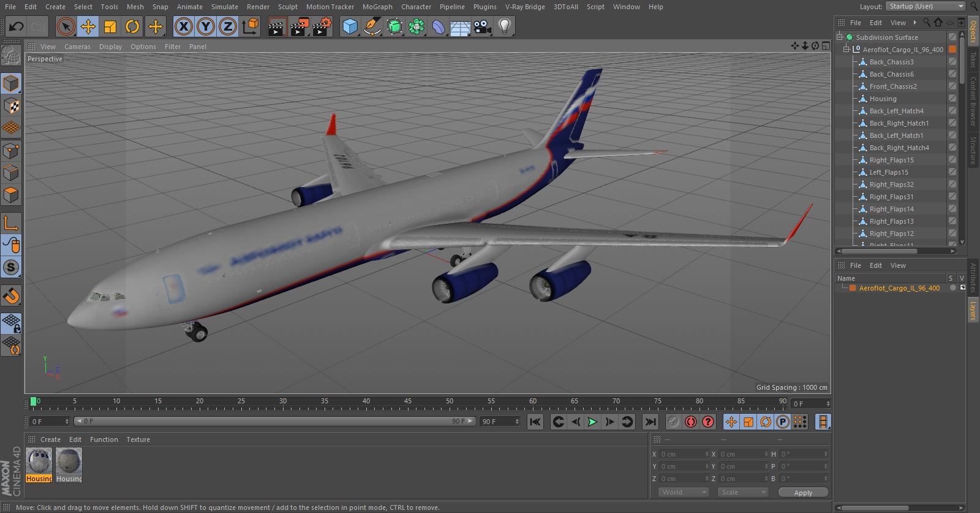
Task: Toggle Z axis lock
Action: 228,26
